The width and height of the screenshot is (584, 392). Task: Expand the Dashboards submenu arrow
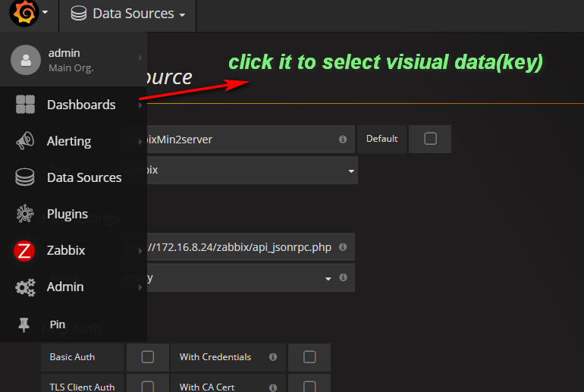pos(140,105)
